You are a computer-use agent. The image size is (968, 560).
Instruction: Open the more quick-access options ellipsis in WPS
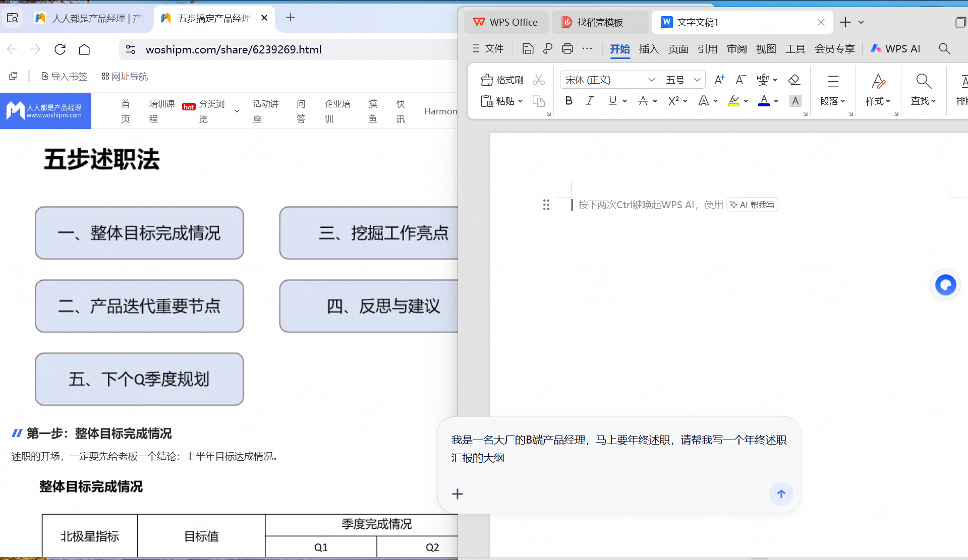point(587,48)
